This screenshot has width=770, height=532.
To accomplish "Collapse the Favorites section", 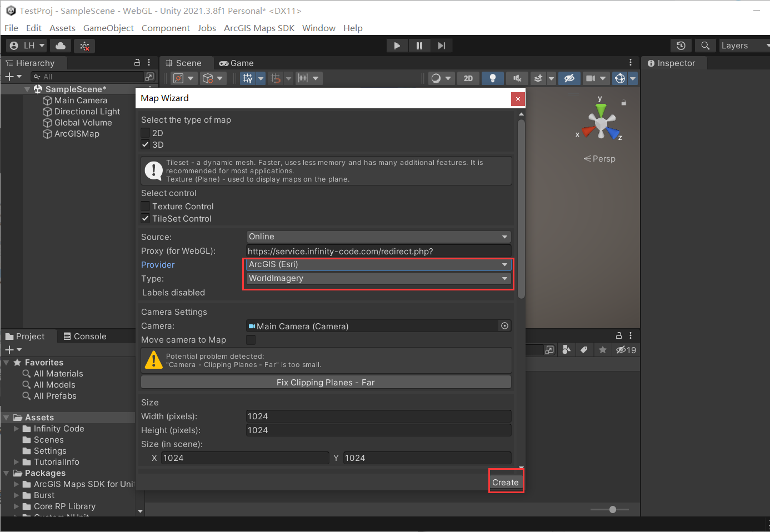I will [6, 363].
